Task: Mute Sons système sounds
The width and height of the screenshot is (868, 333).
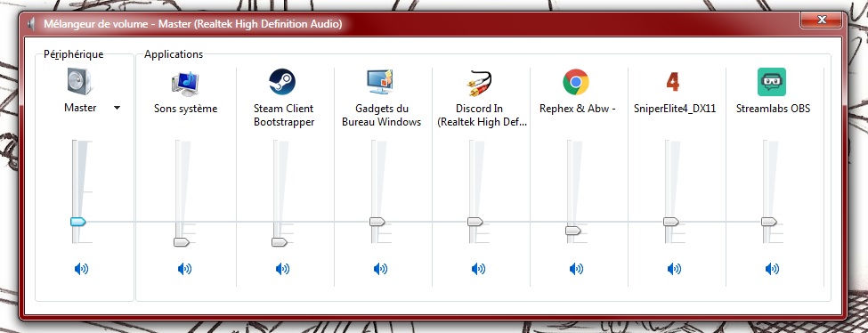Action: coord(184,269)
